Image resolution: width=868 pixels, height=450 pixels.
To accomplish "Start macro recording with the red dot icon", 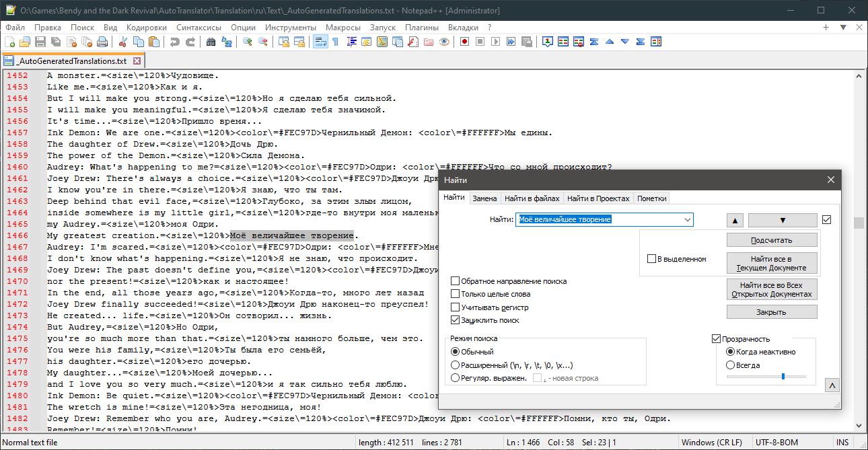I will click(464, 42).
